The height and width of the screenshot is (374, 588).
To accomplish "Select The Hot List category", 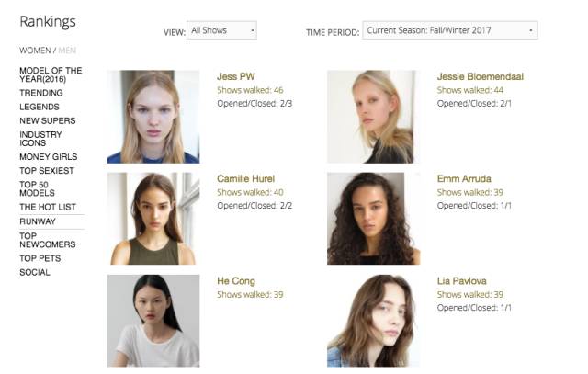I will tap(48, 207).
